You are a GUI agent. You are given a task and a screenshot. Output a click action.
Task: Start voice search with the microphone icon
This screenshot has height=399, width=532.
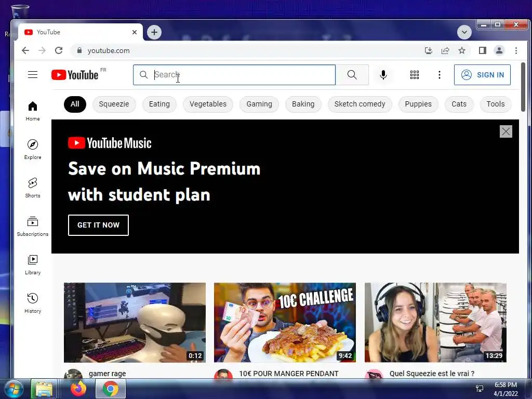point(383,75)
